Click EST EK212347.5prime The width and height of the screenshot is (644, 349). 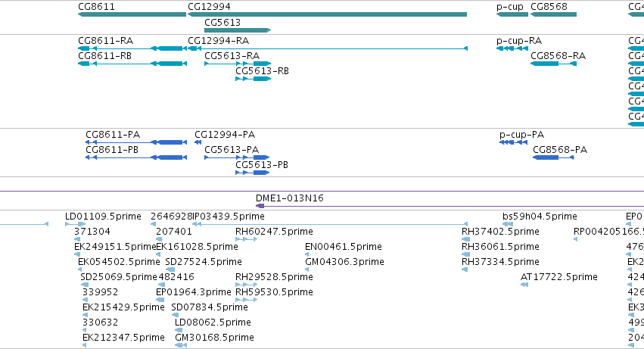point(123,338)
